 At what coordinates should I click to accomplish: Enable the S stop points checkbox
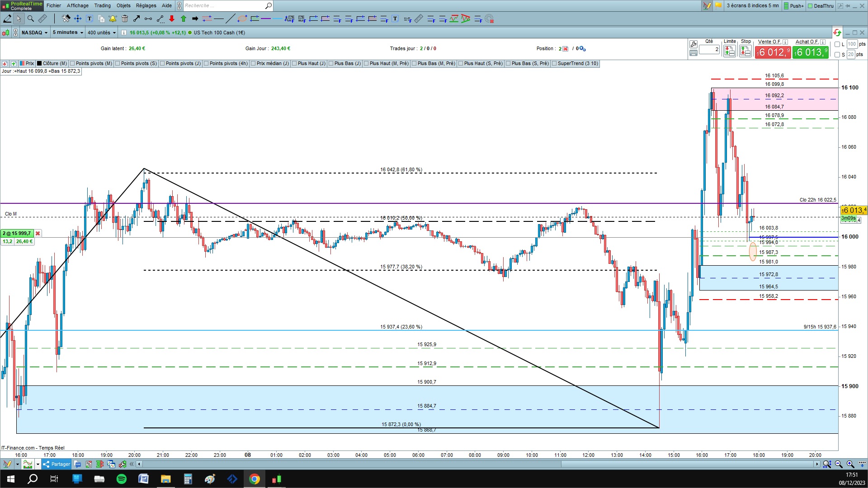[x=837, y=55]
